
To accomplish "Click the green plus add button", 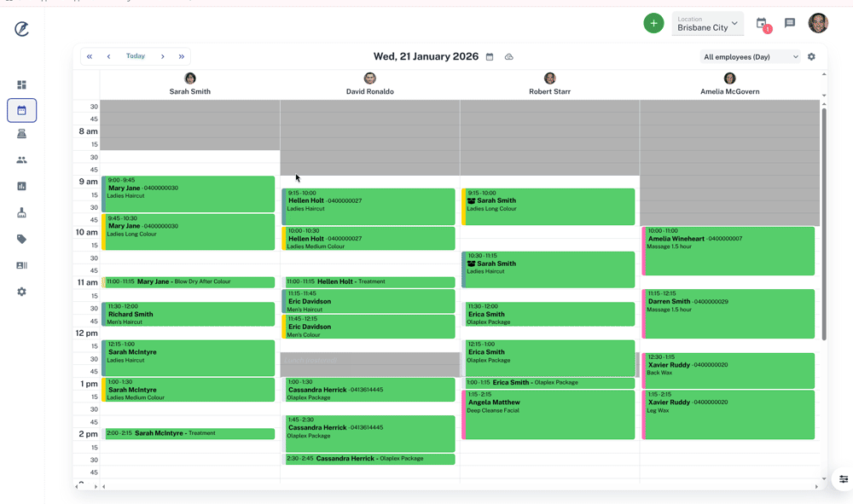I will click(x=653, y=24).
